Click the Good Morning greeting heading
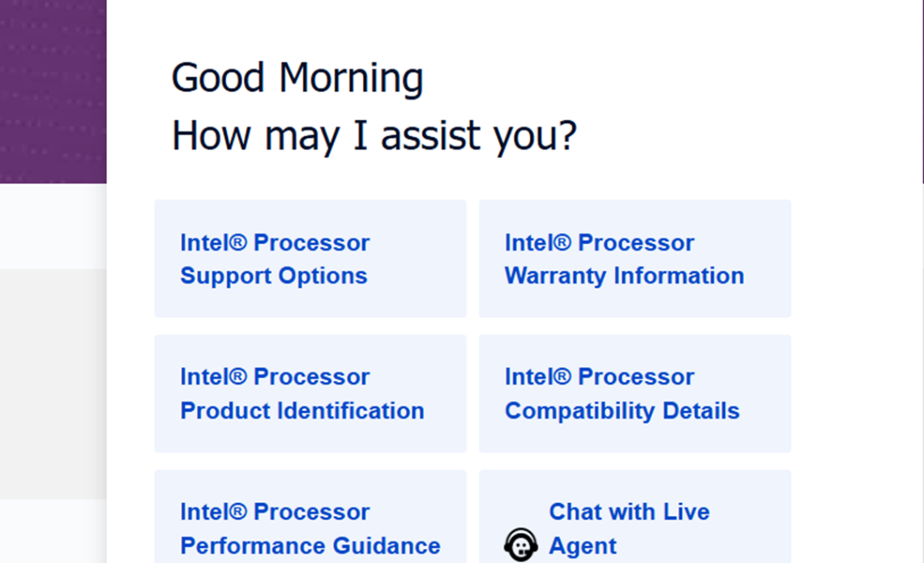This screenshot has height=563, width=924. [297, 79]
